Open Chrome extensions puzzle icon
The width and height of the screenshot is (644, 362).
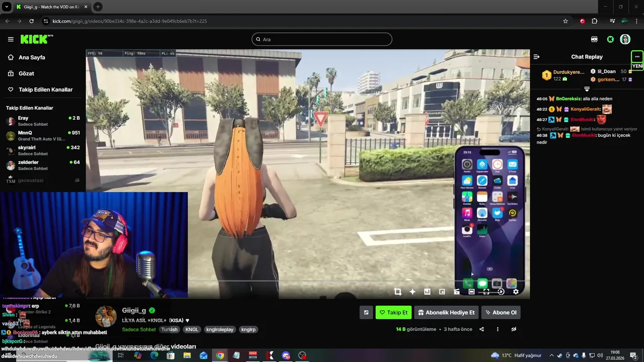[594, 21]
